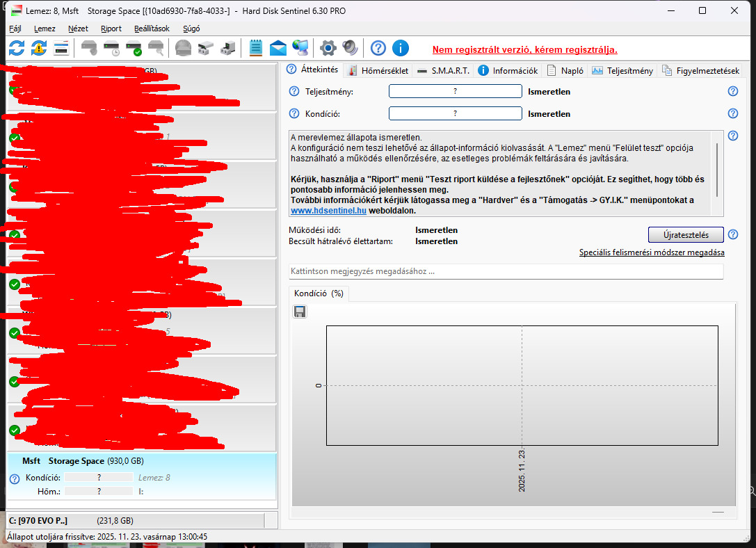This screenshot has width=756, height=548.
Task: Click help icon right of Kondíció Ismeretlen
Action: 733,113
